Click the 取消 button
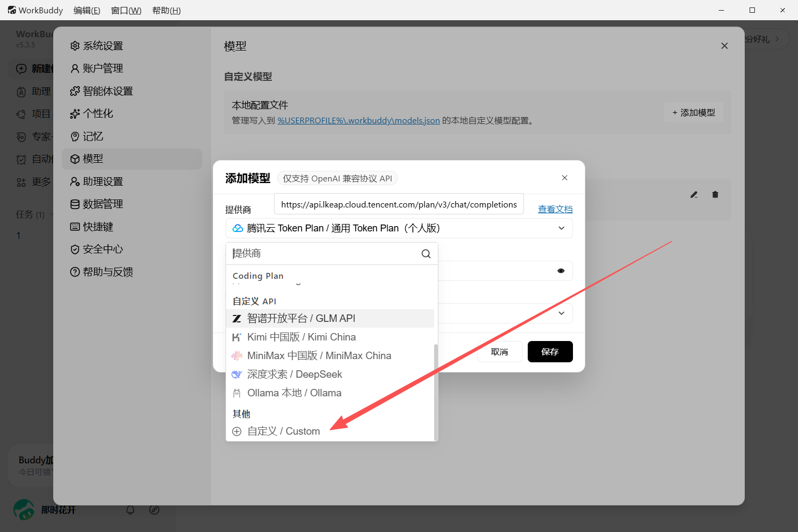798x532 pixels. (500, 352)
